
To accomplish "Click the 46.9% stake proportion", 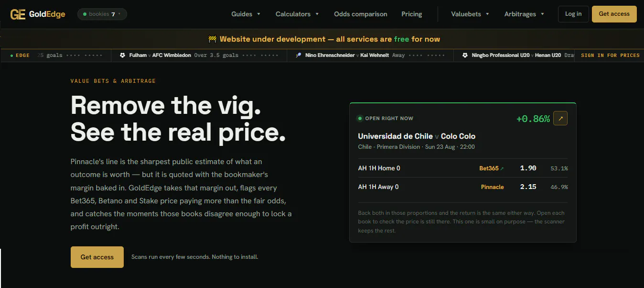I will [x=559, y=187].
